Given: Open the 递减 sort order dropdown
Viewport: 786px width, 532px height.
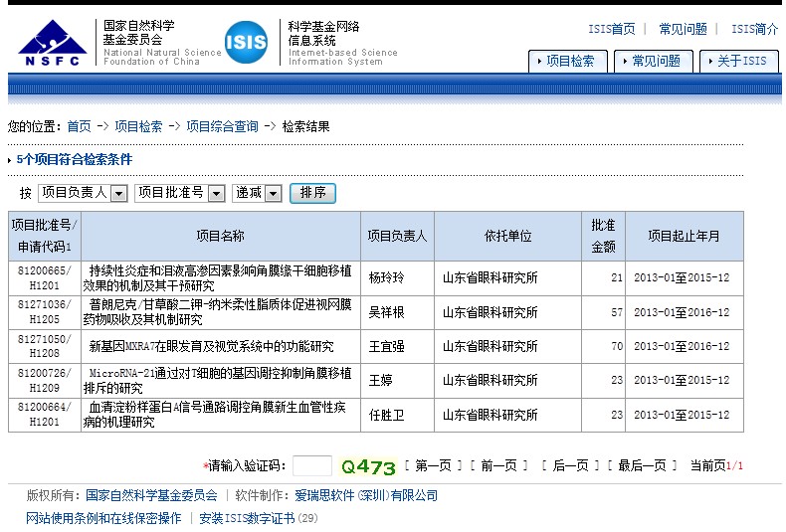Looking at the screenshot, I should pos(274,193).
